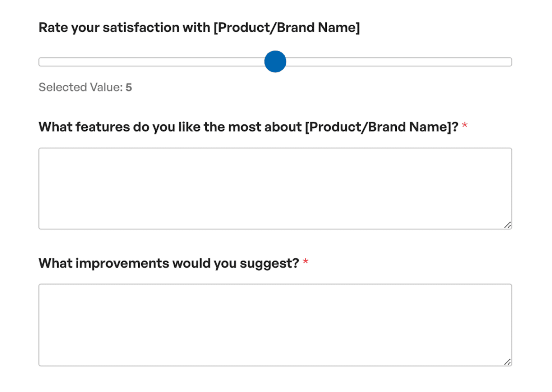Click the 'What improvements would you suggest?' label
This screenshot has width=552, height=392.
(x=169, y=263)
